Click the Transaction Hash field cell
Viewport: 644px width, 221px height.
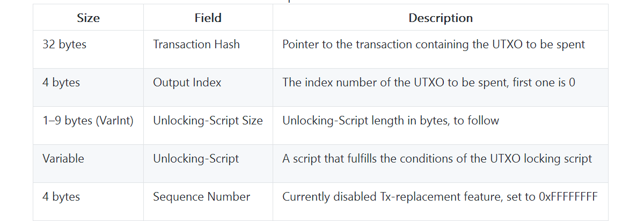(196, 45)
